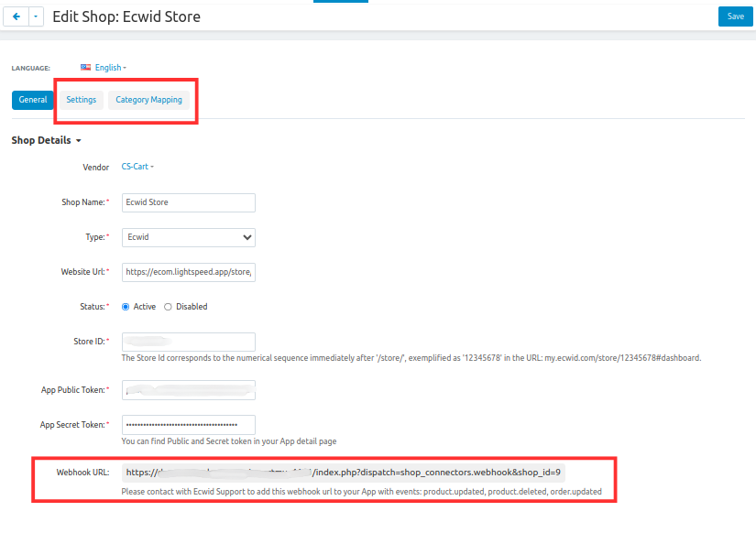Click the Status label
Screen dimensions: 756x533
coord(94,307)
